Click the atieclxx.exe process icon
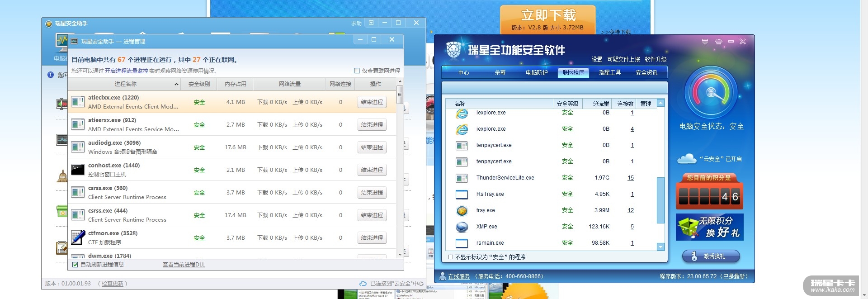 [x=78, y=102]
